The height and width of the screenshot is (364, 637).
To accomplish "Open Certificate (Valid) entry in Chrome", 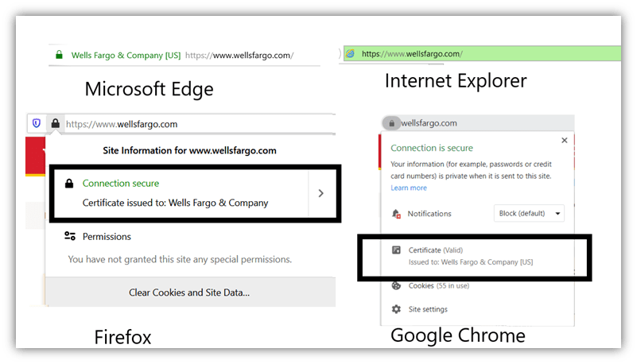I will (436, 250).
